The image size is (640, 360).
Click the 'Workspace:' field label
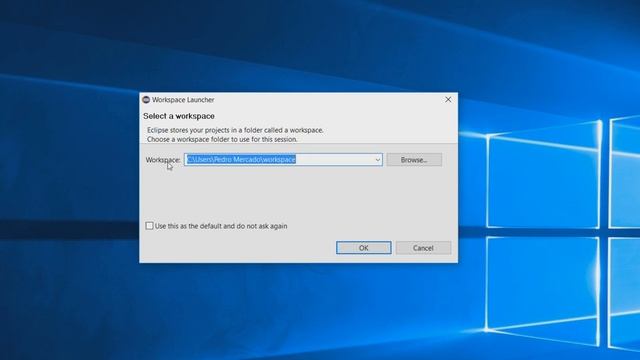[163, 160]
